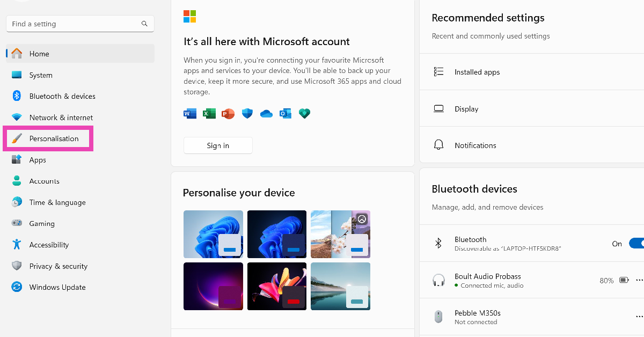Click the search magnifier icon

tap(144, 24)
